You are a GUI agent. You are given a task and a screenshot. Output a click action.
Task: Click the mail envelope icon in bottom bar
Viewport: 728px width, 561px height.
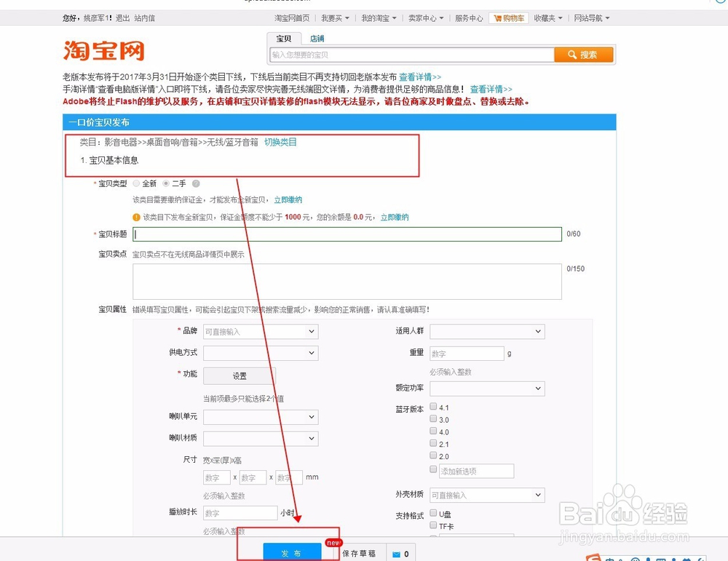(x=396, y=554)
